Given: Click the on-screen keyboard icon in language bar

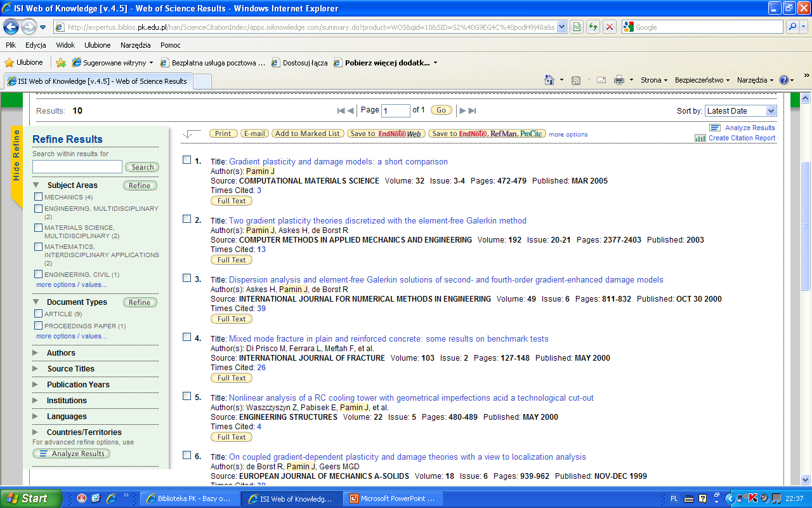Looking at the screenshot, I should [x=689, y=499].
